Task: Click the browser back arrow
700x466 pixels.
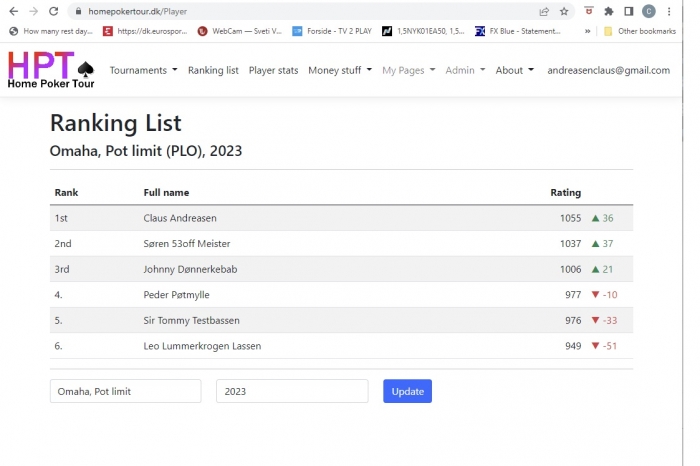Action: 14,11
